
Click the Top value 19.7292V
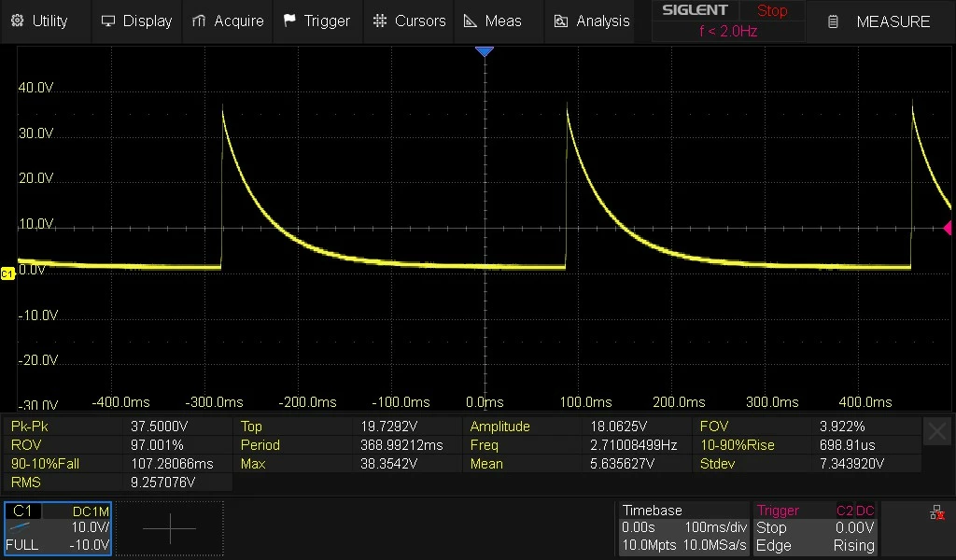389,427
